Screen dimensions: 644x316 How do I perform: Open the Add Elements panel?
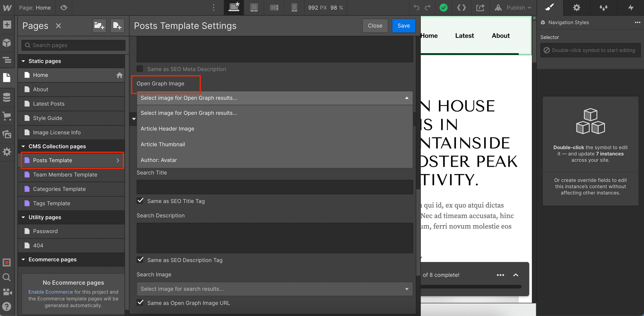click(7, 25)
